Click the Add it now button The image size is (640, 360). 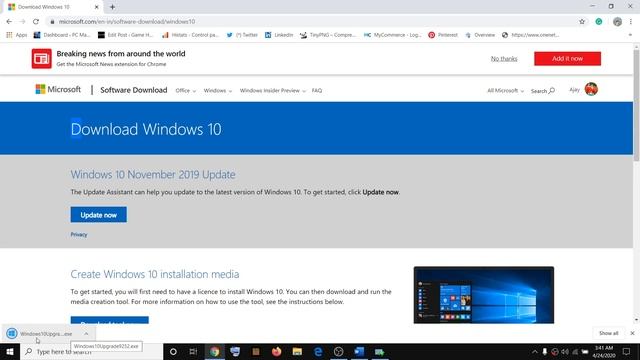pos(567,58)
